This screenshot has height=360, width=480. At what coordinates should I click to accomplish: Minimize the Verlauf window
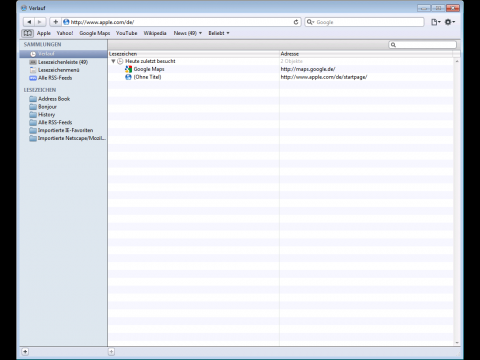click(424, 8)
